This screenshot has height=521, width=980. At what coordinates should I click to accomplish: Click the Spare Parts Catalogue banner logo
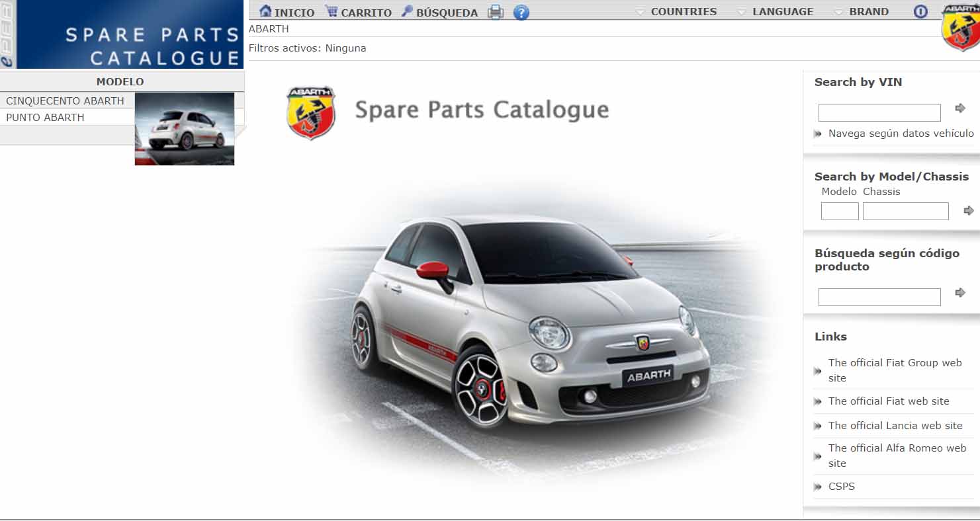pyautogui.click(x=122, y=34)
